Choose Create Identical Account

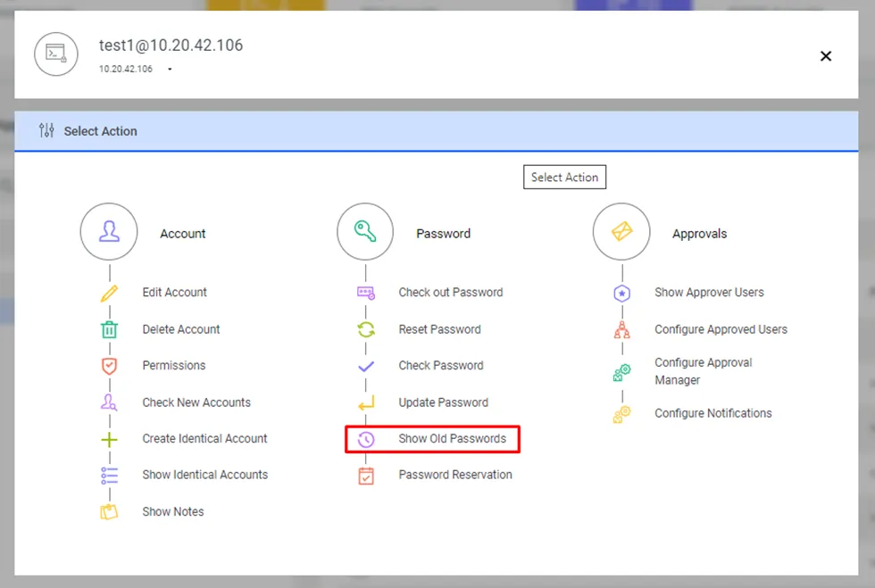(x=204, y=438)
